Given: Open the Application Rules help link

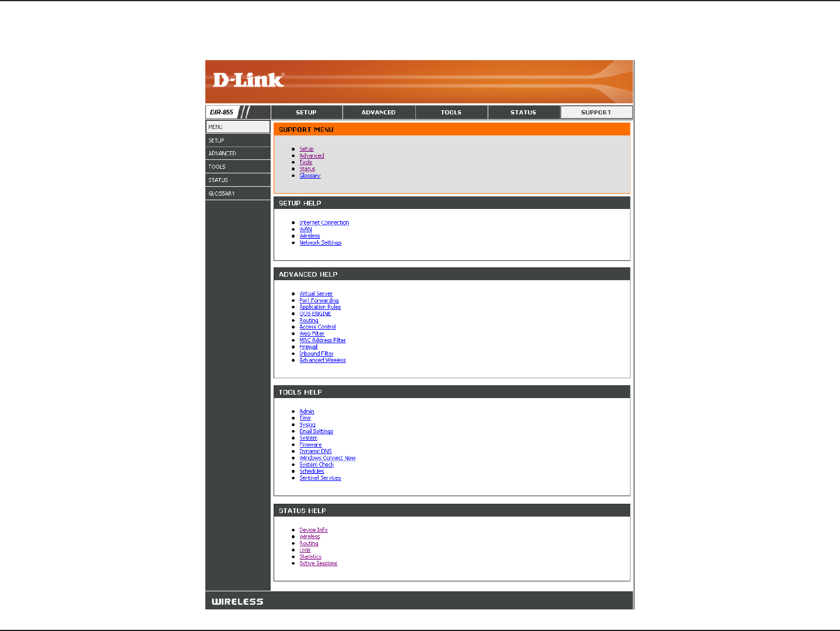Looking at the screenshot, I should (320, 307).
